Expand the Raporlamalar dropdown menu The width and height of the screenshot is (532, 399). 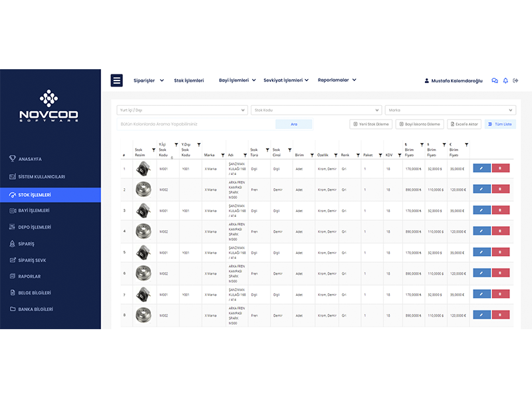336,80
